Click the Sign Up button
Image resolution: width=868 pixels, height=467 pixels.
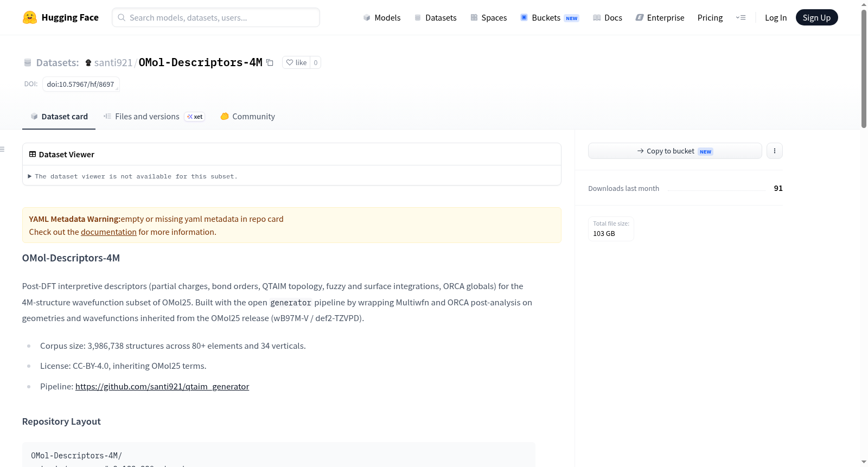tap(816, 18)
